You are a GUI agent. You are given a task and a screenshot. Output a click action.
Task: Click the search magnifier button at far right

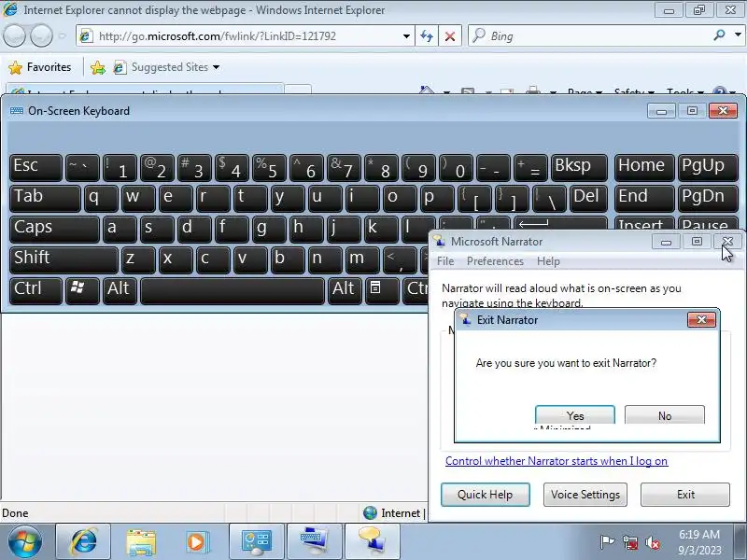719,35
